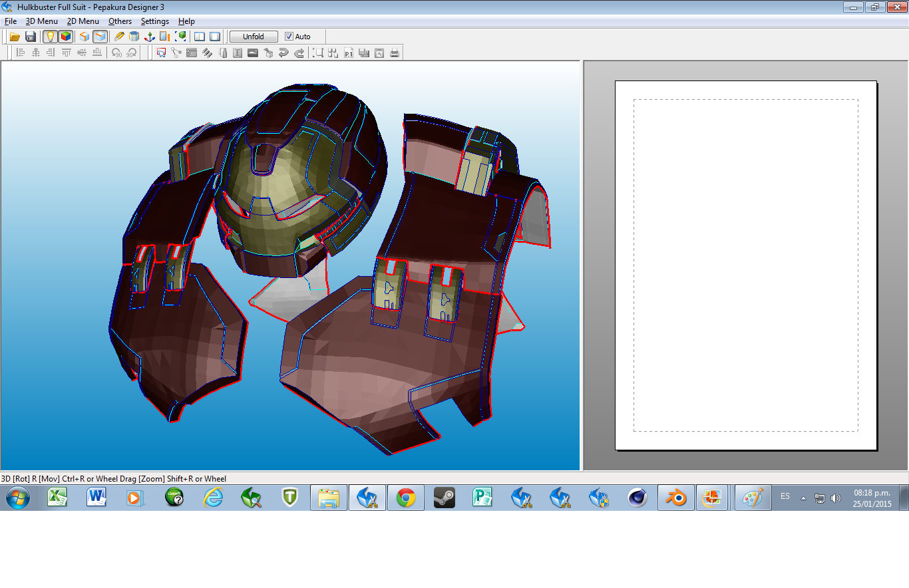Image resolution: width=909 pixels, height=588 pixels.
Task: Open Blender from the taskbar
Action: 677,498
